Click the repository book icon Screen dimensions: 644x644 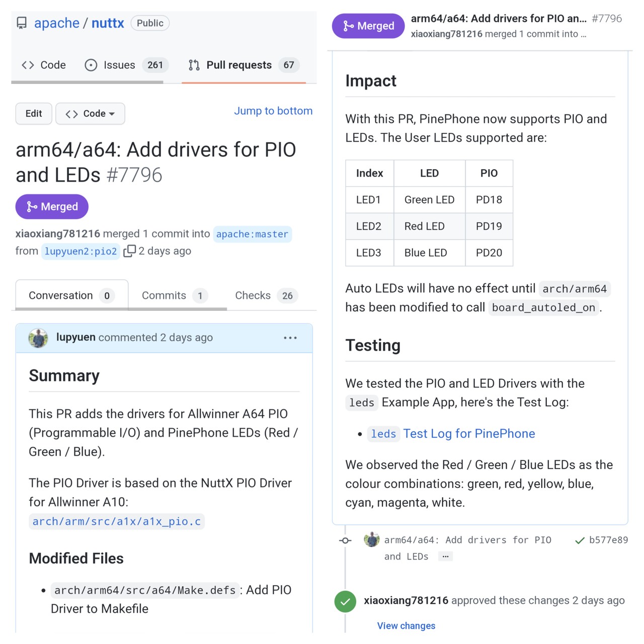[x=22, y=23]
